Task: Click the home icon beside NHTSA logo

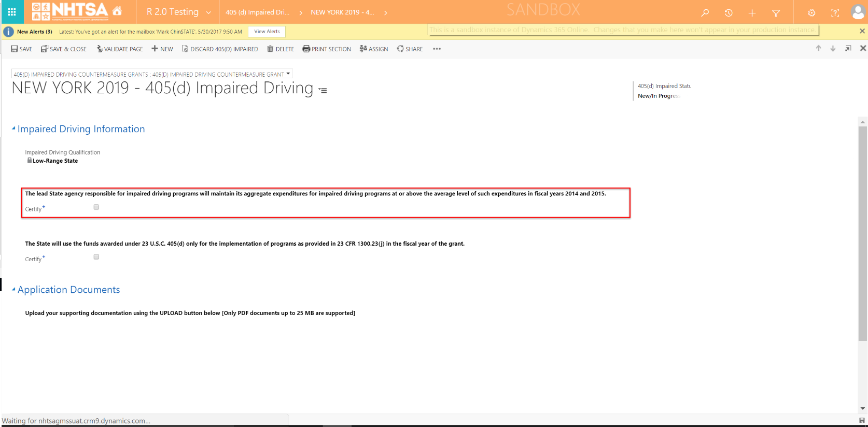Action: [117, 11]
